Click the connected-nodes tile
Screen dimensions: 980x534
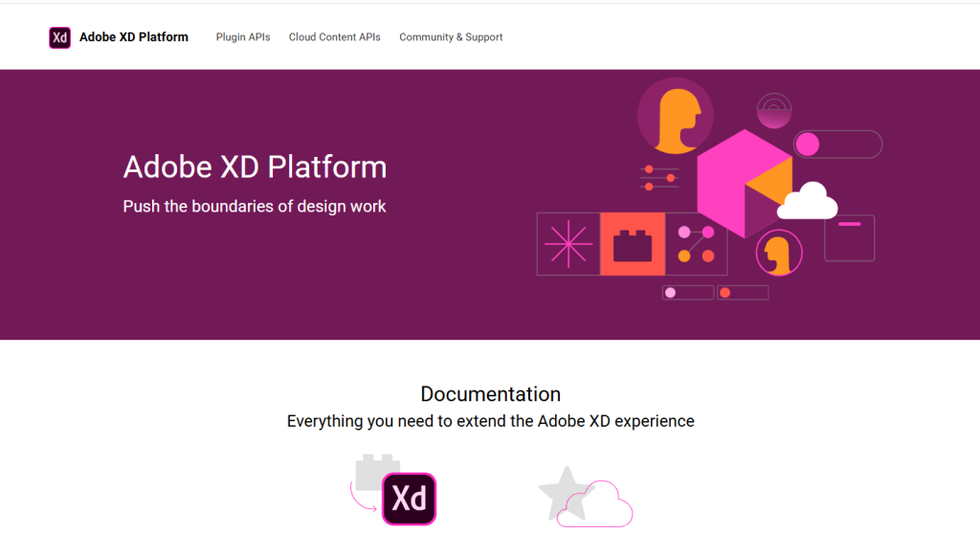coord(696,244)
